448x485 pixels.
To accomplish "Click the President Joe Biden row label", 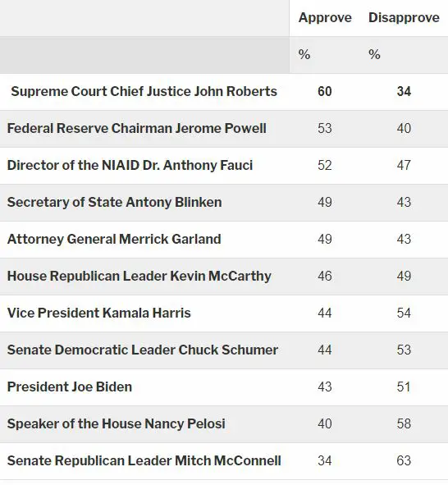I will click(70, 387).
